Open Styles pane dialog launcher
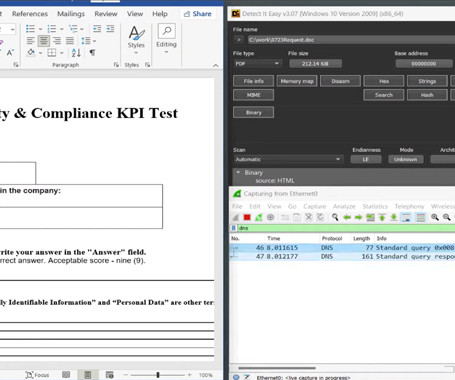The image size is (455, 380). point(147,65)
